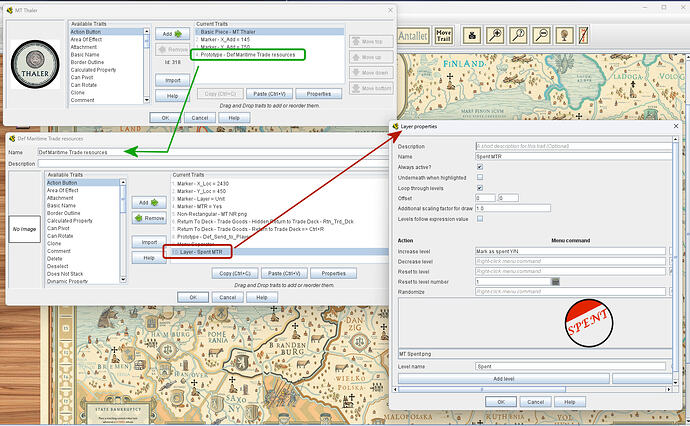Click the calculator icon beside Reset to level number
The image size is (690, 426).
tap(555, 281)
